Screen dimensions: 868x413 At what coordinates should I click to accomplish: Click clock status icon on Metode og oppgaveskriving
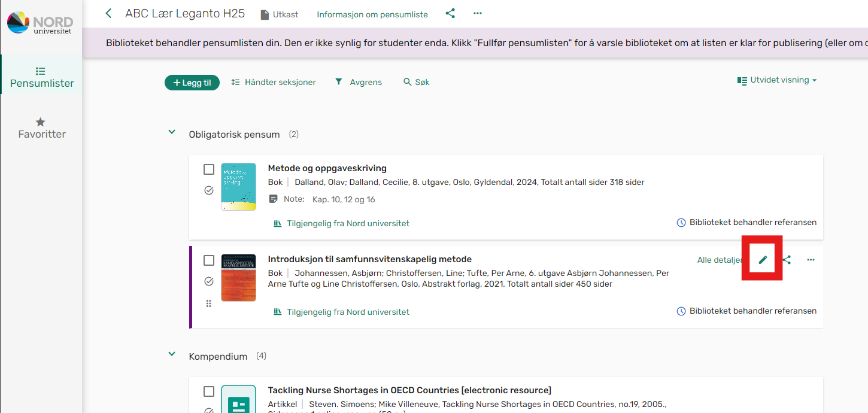pos(681,223)
